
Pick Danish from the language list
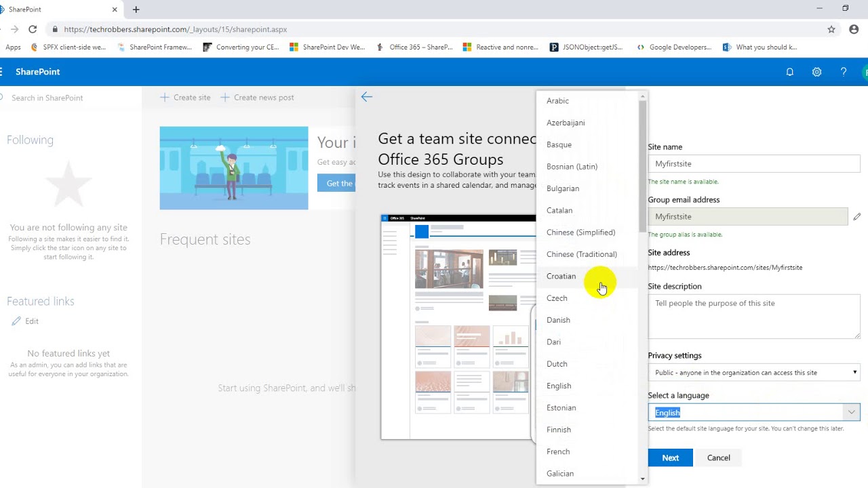point(587,320)
